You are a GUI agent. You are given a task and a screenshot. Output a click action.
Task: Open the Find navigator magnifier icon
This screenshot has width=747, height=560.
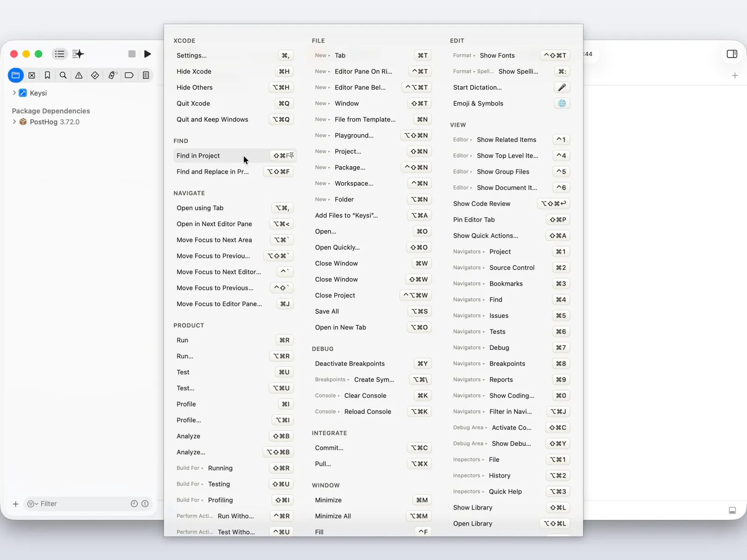[x=63, y=75]
